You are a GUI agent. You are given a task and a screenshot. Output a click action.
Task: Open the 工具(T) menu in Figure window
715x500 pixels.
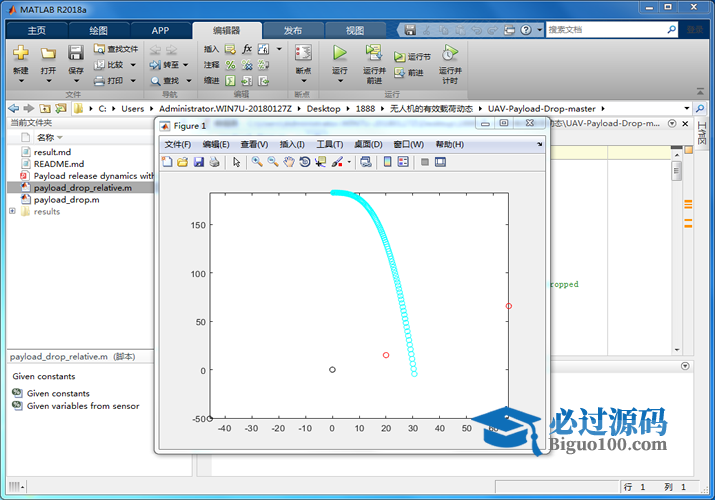point(329,144)
